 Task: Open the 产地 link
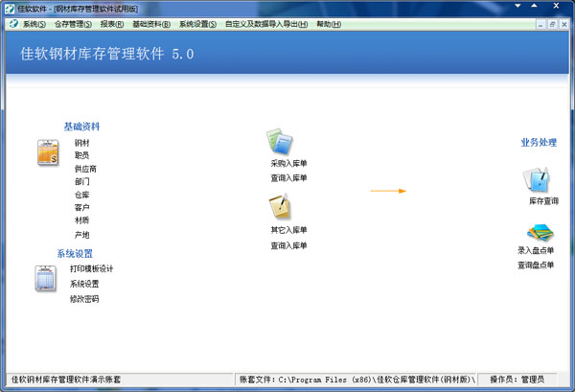(x=81, y=235)
